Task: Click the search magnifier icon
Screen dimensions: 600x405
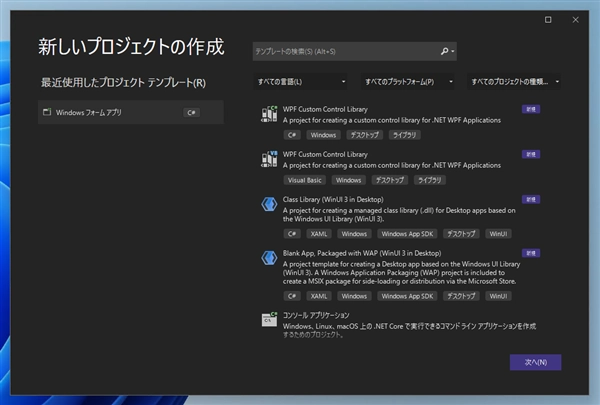Action: (444, 51)
